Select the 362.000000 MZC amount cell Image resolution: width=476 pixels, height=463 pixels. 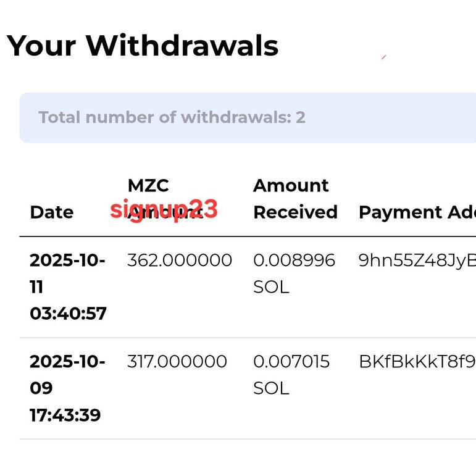coord(180,261)
